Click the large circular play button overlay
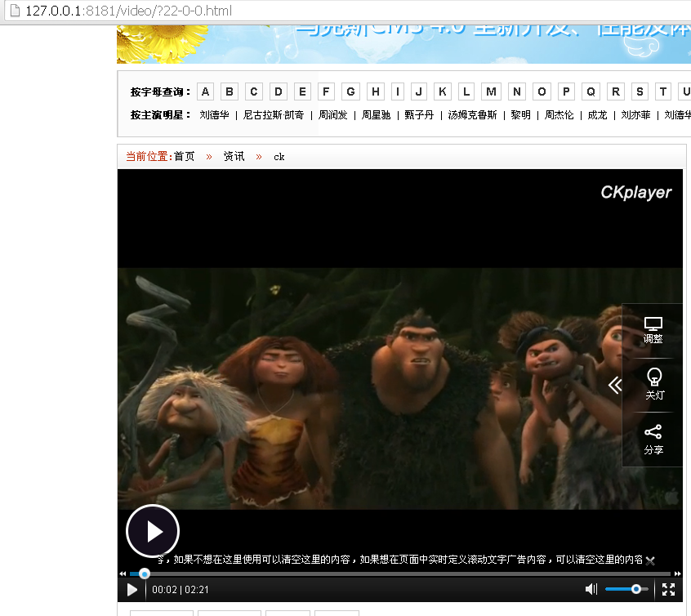Image resolution: width=691 pixels, height=616 pixels. point(153,531)
